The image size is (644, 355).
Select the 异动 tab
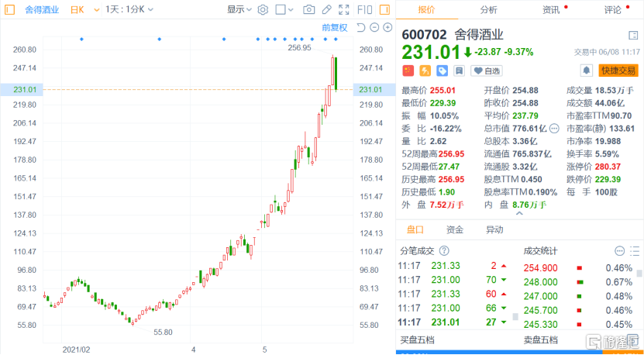pyautogui.click(x=494, y=229)
